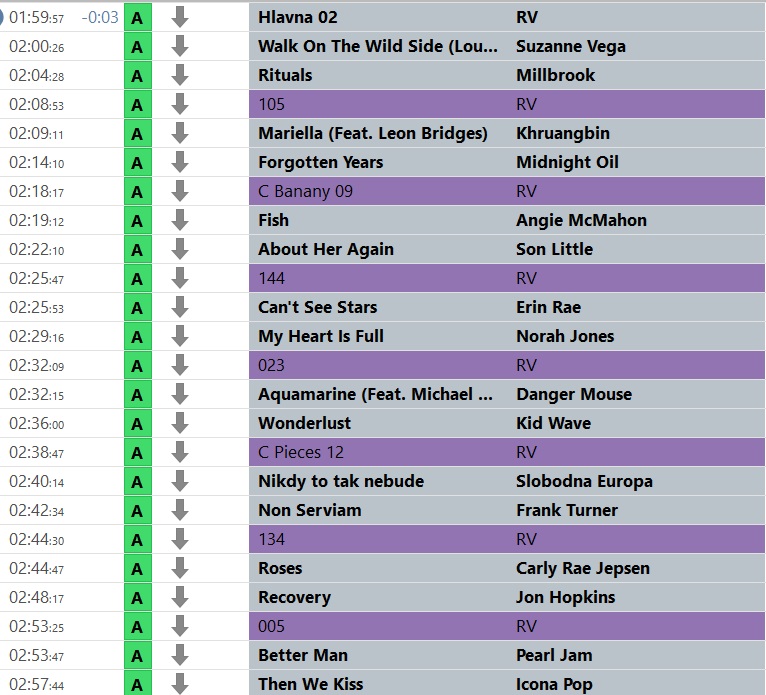Click the down arrow beside Wonderlust
Viewport: 766px width, 695px height.
click(x=180, y=423)
